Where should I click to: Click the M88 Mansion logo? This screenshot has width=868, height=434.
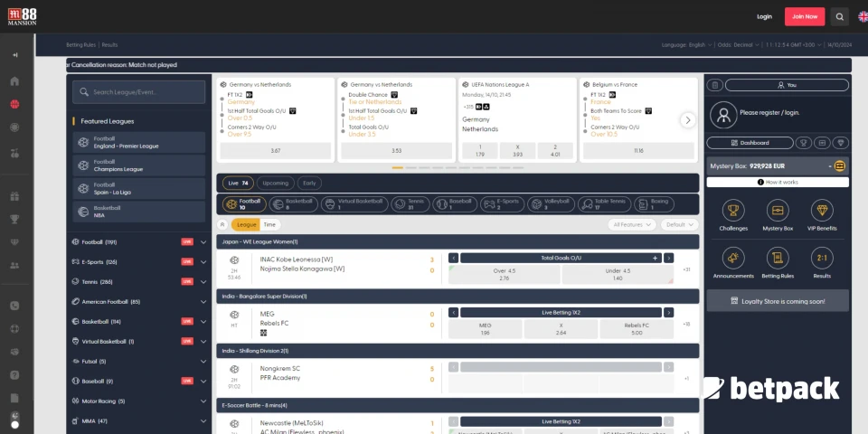[22, 16]
